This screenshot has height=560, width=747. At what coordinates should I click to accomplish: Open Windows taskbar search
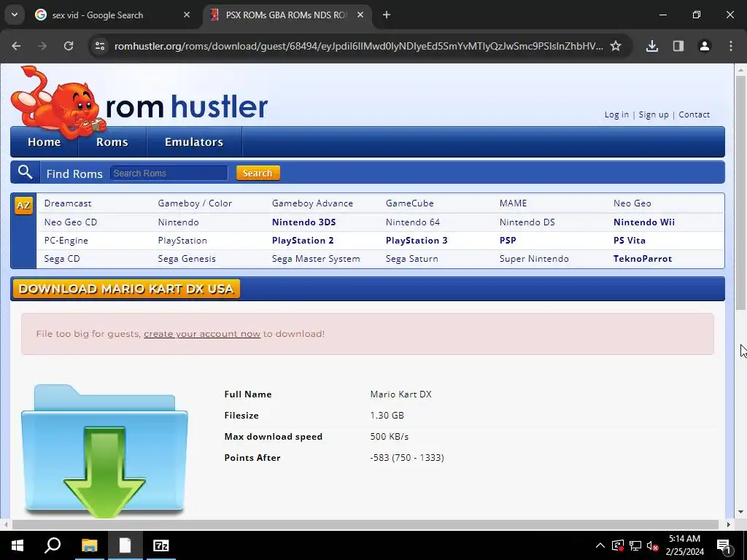point(53,545)
